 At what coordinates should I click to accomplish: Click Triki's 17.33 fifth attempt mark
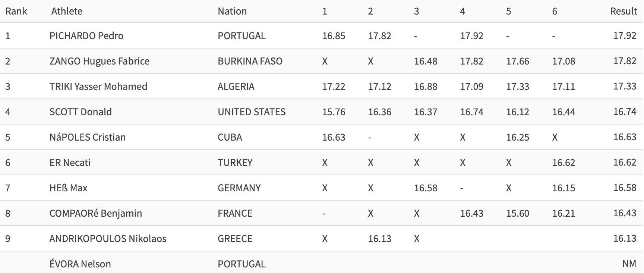(518, 87)
